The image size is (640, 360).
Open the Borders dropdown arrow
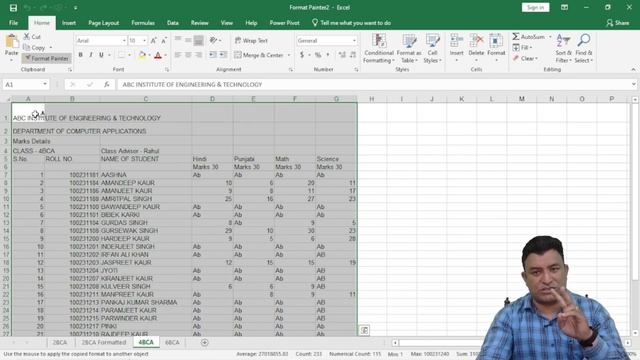click(129, 55)
